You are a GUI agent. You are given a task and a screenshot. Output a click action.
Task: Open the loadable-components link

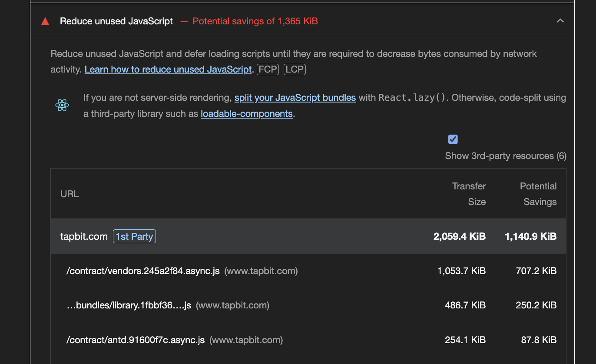click(x=247, y=114)
